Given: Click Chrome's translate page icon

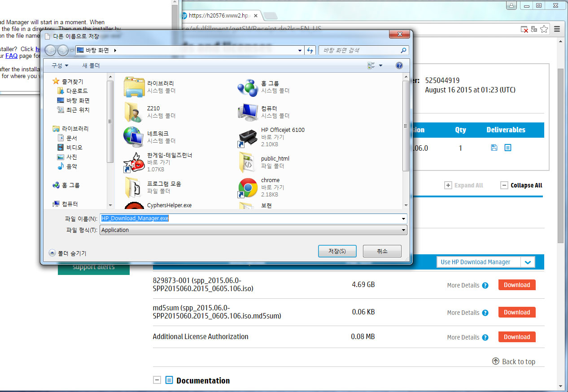Looking at the screenshot, I should tap(534, 29).
